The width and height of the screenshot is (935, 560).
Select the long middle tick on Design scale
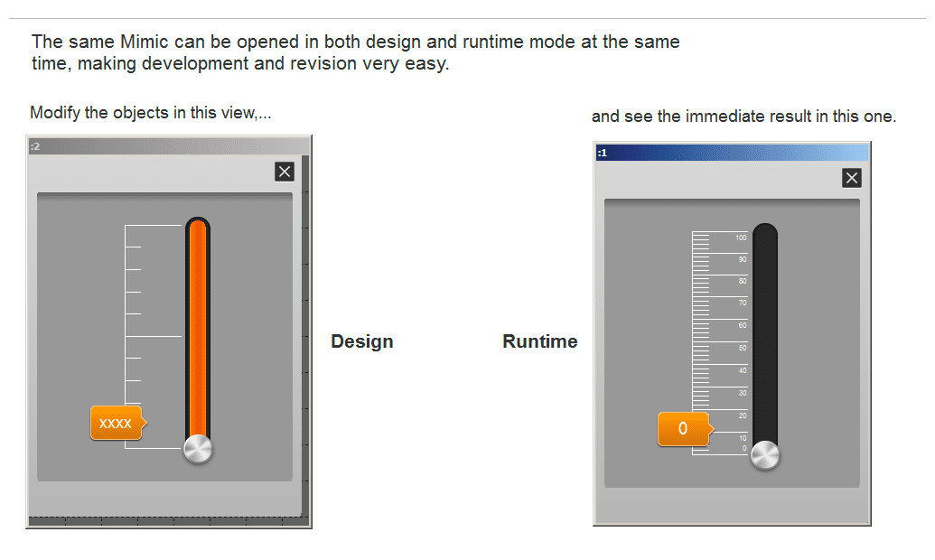click(154, 336)
